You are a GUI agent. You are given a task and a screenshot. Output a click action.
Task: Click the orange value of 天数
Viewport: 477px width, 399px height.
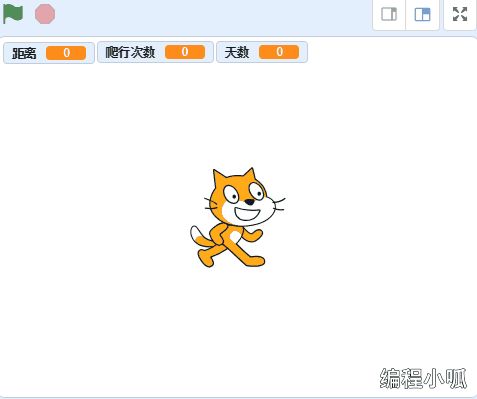coord(279,52)
